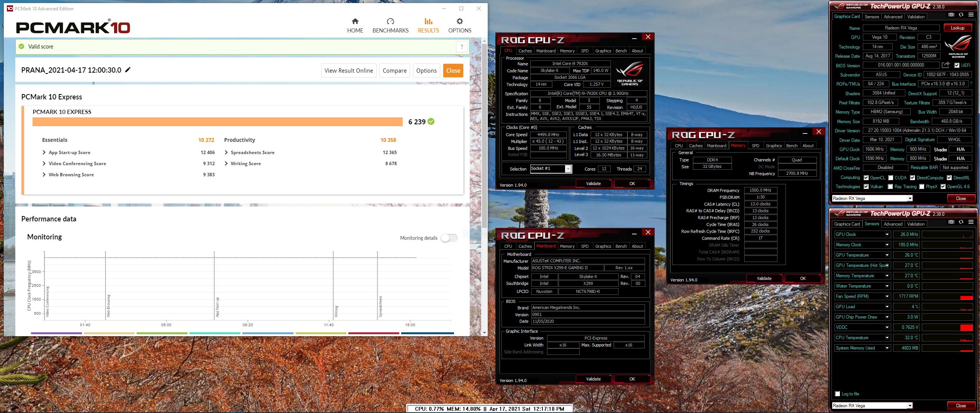Click PCMark results vertical scrollbar
Viewport: 980px width, 413px height.
pos(484,136)
